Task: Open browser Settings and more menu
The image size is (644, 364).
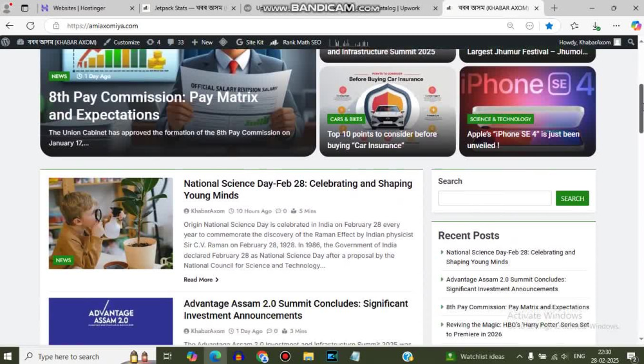Action: pyautogui.click(x=616, y=26)
